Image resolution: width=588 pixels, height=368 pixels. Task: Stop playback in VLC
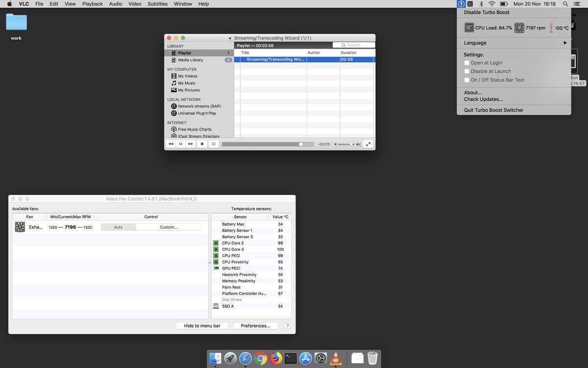[202, 144]
